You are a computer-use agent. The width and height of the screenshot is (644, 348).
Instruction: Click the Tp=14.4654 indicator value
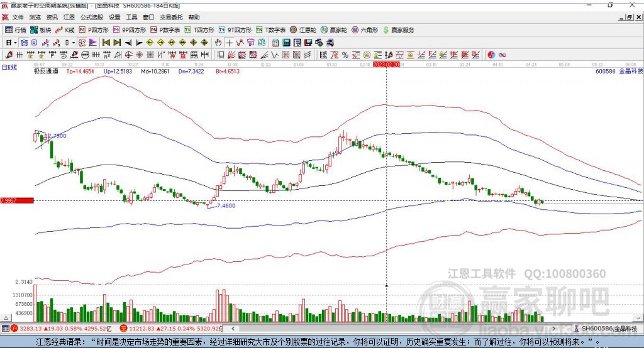[80, 72]
